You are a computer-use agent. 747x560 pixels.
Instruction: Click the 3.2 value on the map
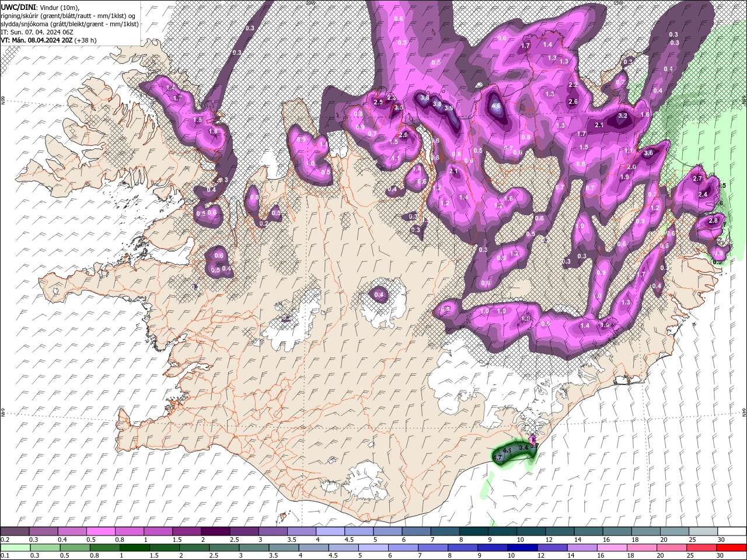pyautogui.click(x=622, y=116)
